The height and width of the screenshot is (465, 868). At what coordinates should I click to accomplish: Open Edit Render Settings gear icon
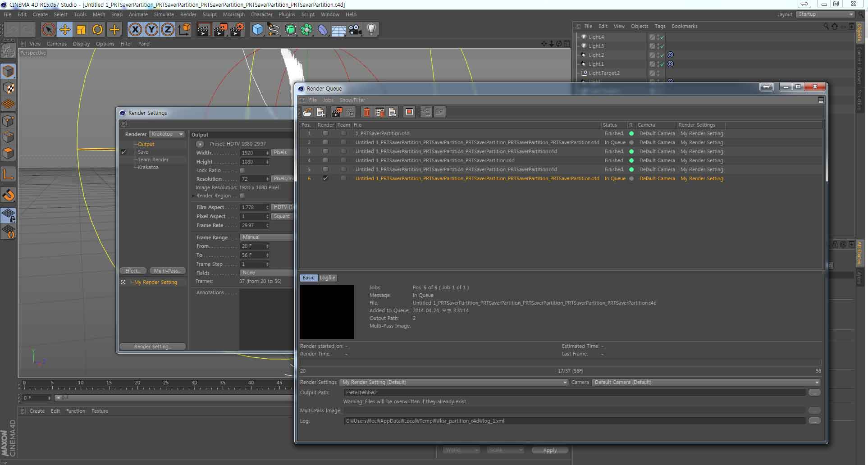[x=237, y=30]
